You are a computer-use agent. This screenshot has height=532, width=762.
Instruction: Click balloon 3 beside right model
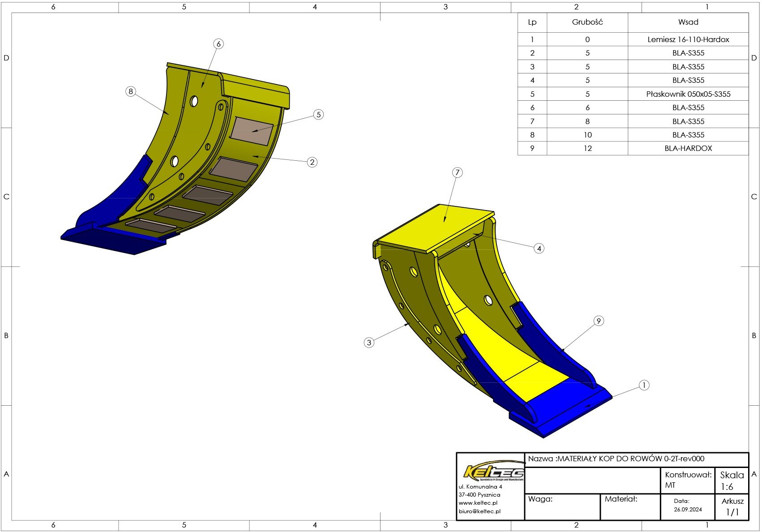[369, 343]
